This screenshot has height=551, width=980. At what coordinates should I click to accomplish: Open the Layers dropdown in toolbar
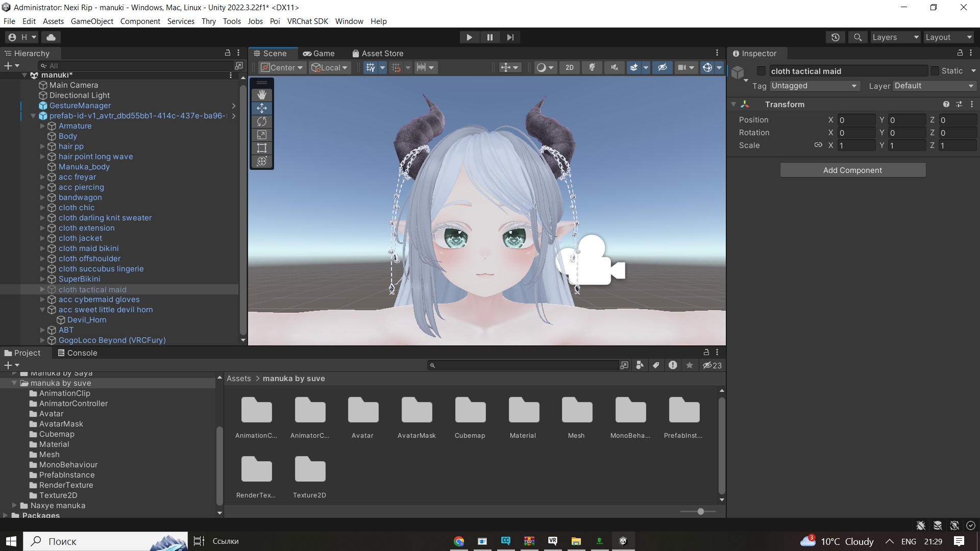[895, 37]
